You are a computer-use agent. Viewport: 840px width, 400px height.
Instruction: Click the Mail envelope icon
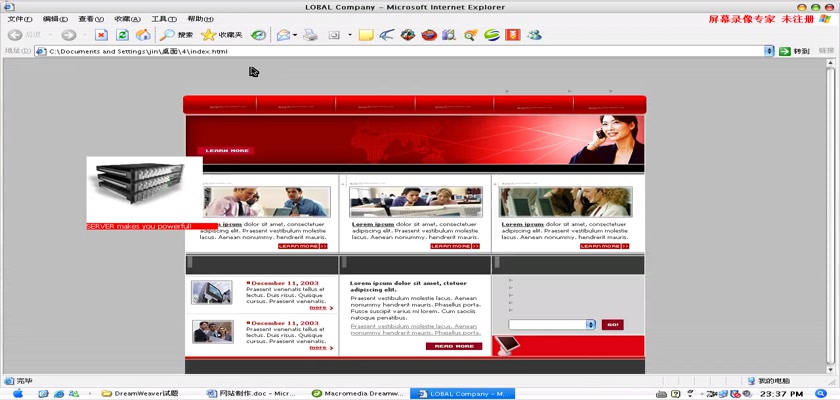tap(283, 35)
